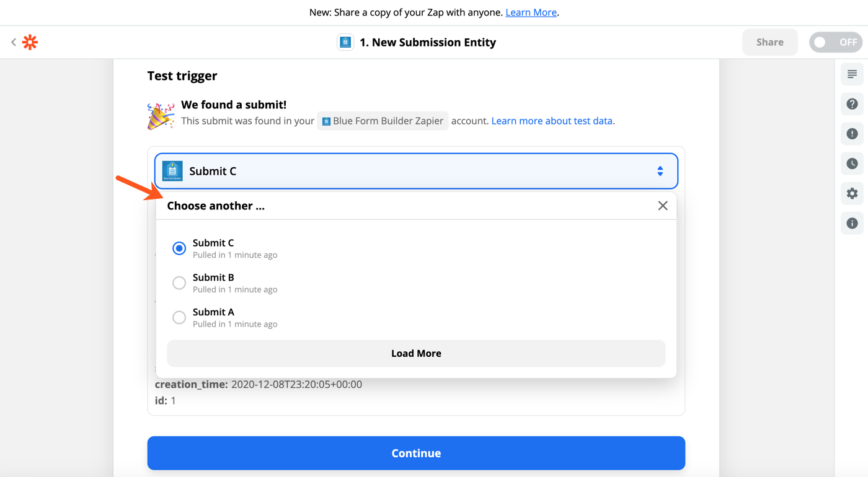This screenshot has width=868, height=477.
Task: Open the help panel
Action: coord(852,103)
